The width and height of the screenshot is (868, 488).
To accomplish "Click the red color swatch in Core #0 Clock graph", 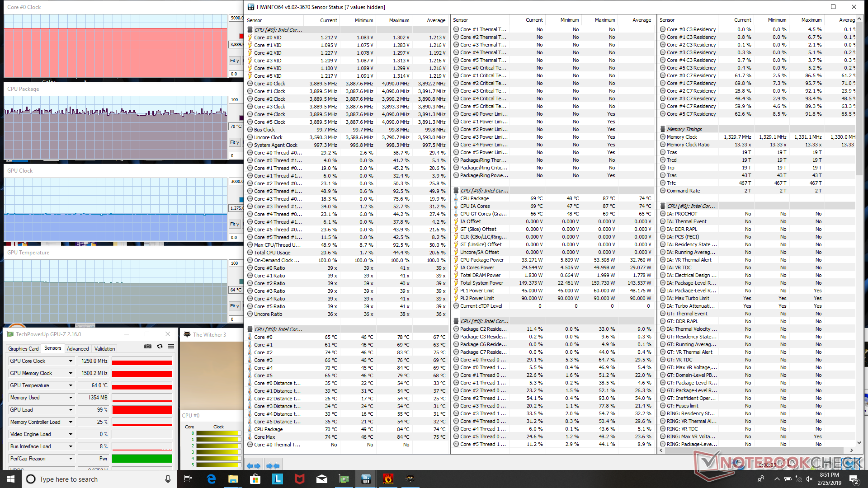I will (241, 36).
